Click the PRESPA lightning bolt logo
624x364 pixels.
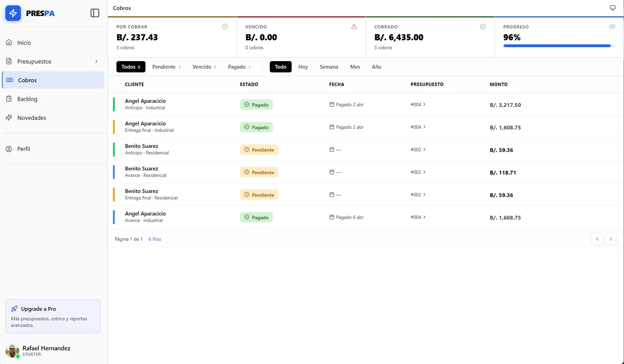point(13,13)
